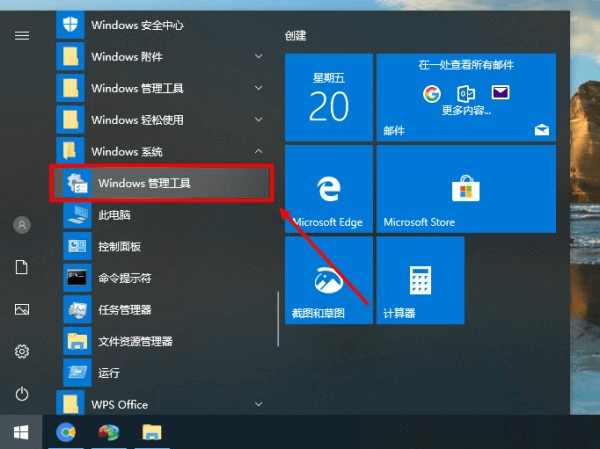This screenshot has height=449, width=600.
Task: Open the calendar tile showing 星期五 20
Action: 329,98
